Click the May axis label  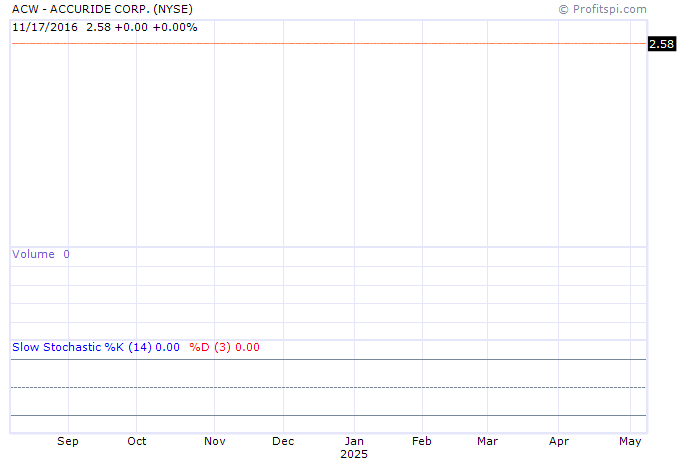point(630,441)
